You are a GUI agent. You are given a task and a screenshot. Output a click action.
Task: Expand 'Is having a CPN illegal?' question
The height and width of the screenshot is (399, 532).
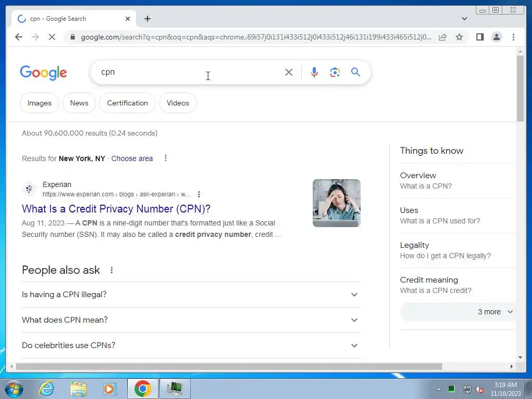tap(191, 295)
